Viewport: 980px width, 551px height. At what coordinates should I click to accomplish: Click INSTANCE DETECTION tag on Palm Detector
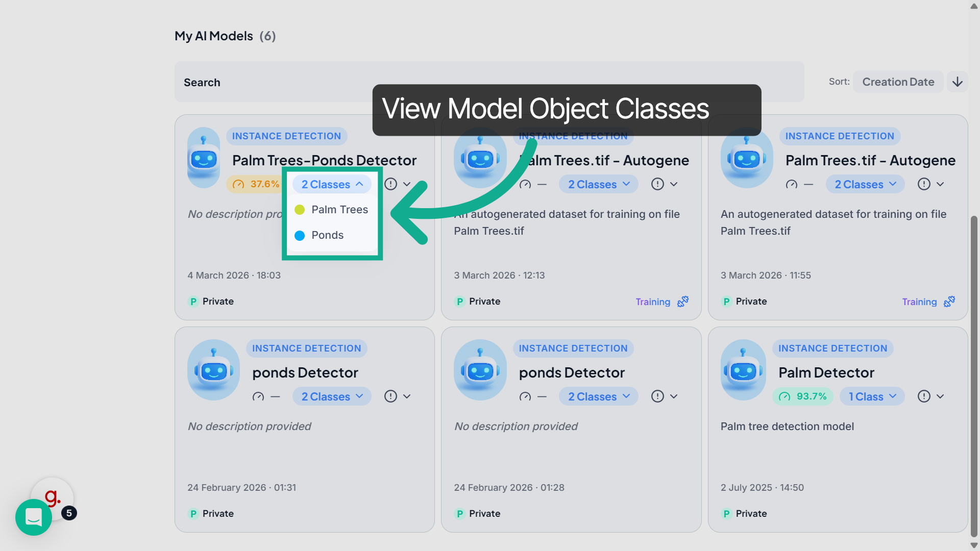(x=832, y=348)
